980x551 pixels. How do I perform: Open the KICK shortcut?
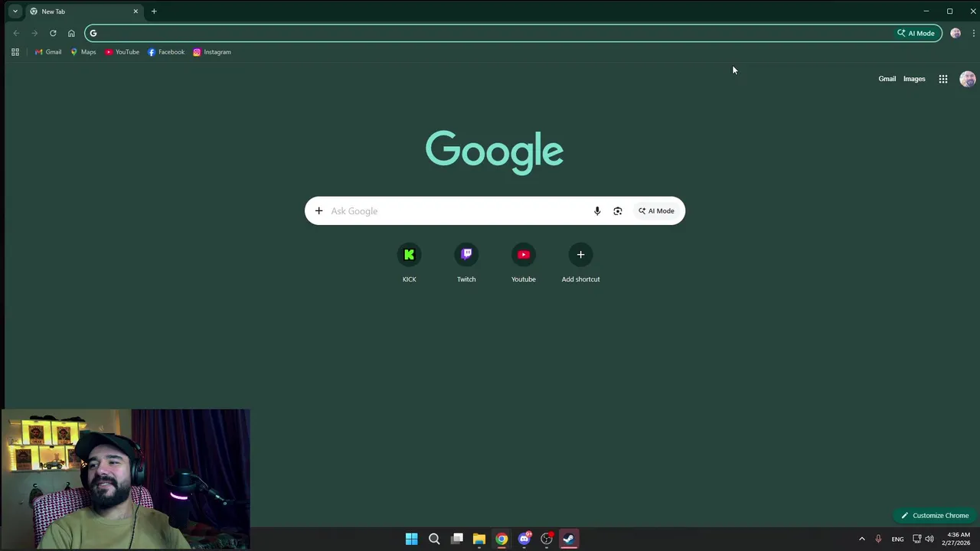pyautogui.click(x=410, y=263)
